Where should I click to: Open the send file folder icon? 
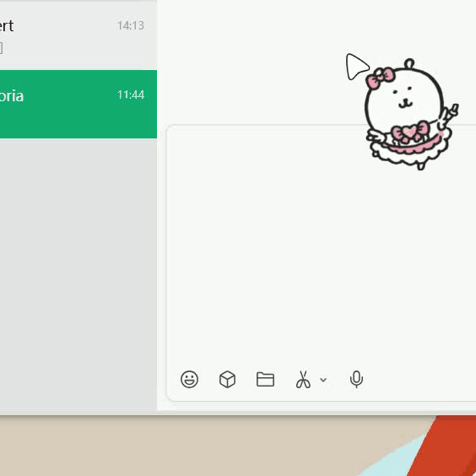pos(265,379)
